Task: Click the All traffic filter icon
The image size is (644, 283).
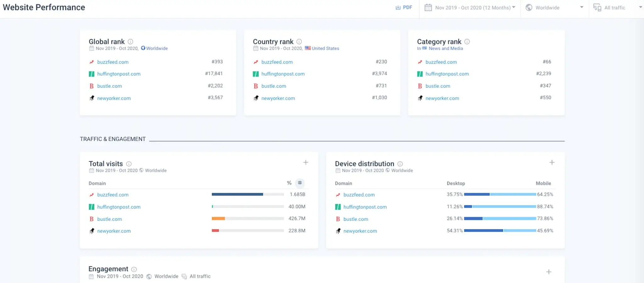Action: [x=597, y=7]
